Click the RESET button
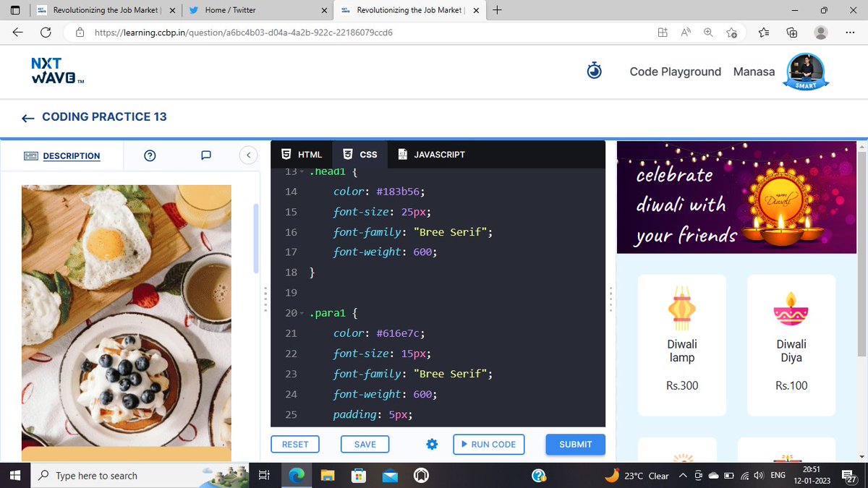868x488 pixels. point(295,444)
